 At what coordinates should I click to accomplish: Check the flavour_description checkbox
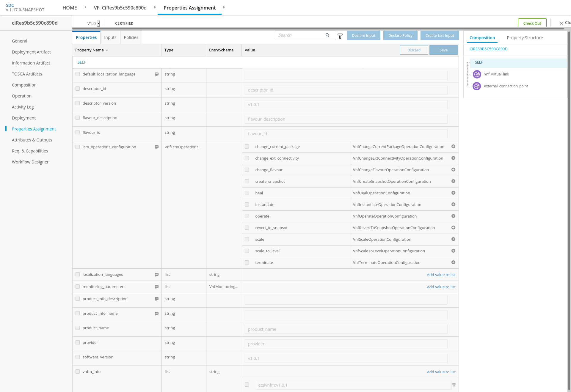(78, 118)
